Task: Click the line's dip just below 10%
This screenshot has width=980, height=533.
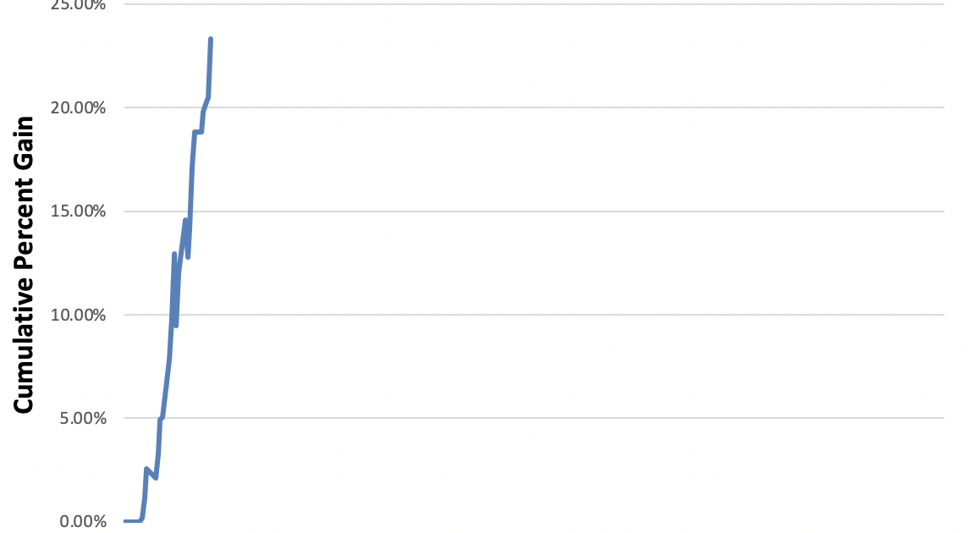Action: point(176,325)
